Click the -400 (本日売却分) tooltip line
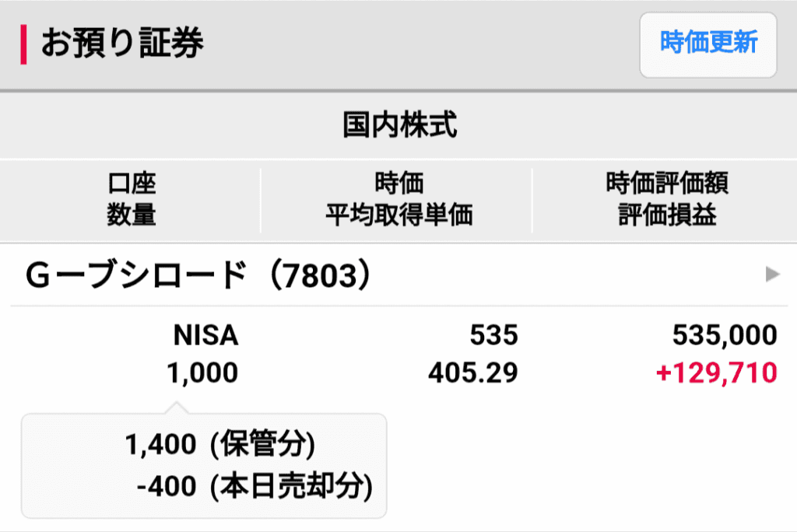The image size is (797, 532). (x=254, y=487)
